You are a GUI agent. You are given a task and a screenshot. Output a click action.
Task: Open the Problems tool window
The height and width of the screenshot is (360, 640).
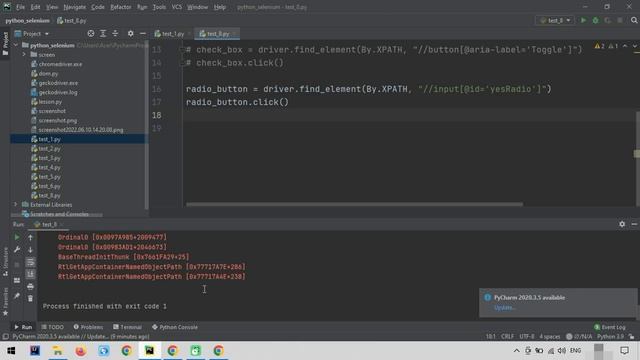88,327
